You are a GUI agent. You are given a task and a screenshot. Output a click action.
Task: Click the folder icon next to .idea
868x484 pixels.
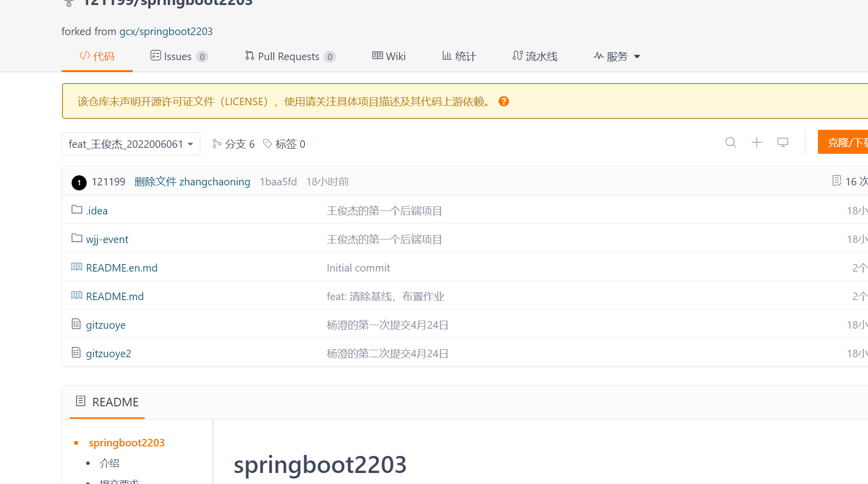[x=77, y=209]
